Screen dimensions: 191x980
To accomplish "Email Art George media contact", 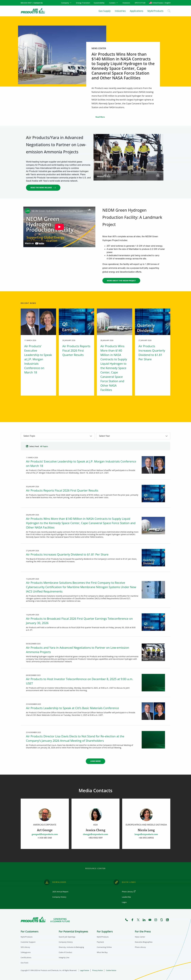I will [x=45, y=834].
